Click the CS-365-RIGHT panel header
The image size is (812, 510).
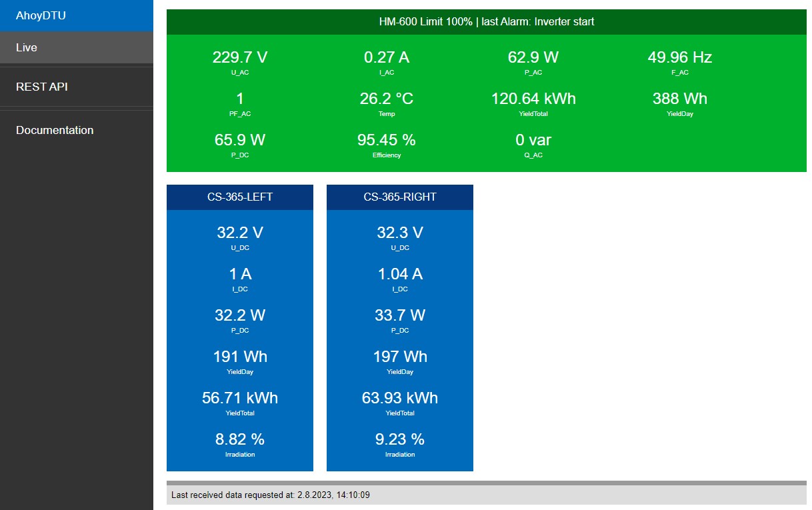coord(400,197)
